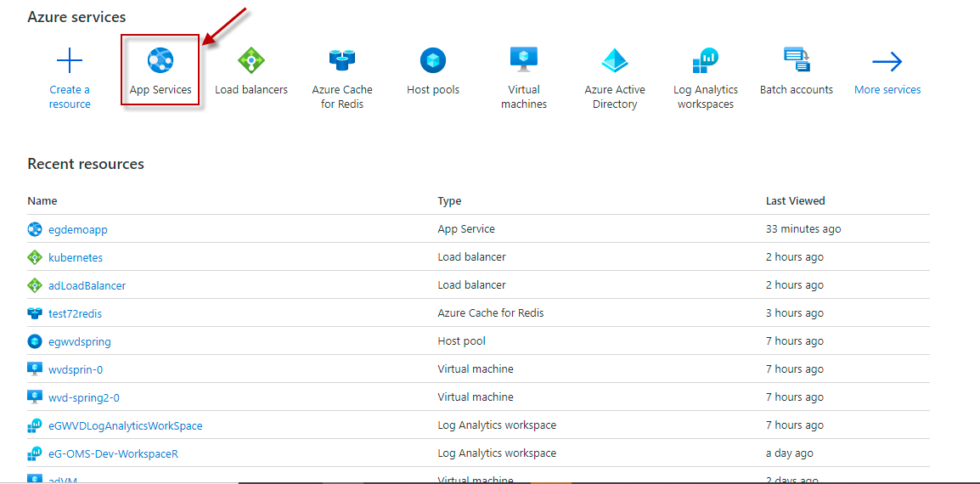Click the Host pools label text
This screenshot has height=484, width=980.
[x=433, y=89]
